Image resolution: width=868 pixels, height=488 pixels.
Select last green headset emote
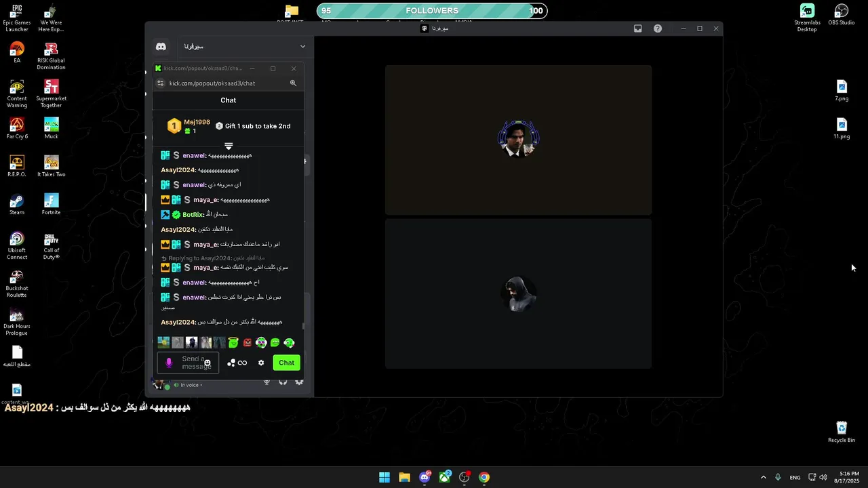point(290,343)
